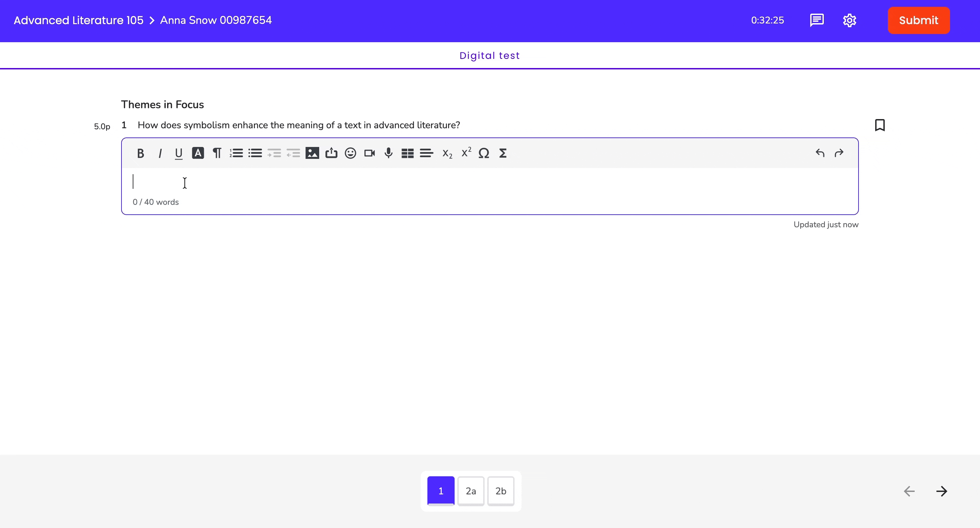Insert a special character (Omega)

click(x=484, y=153)
